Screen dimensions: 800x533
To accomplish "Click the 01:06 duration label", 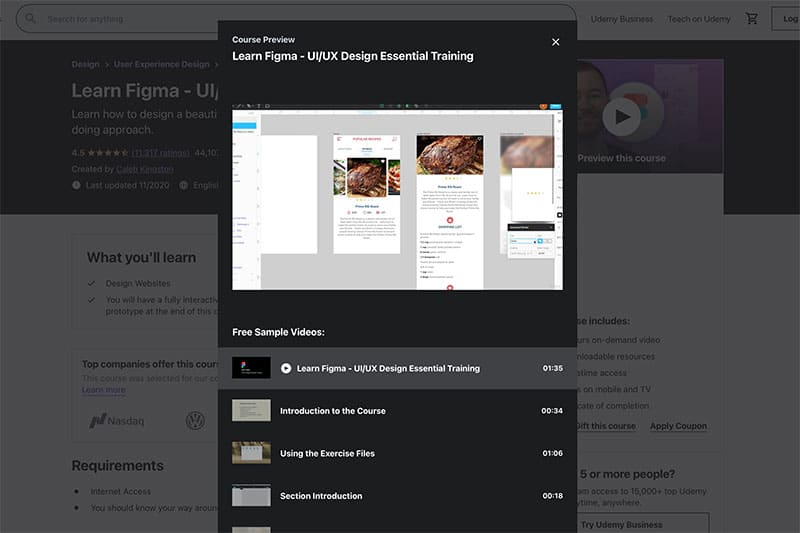I will (x=553, y=453).
